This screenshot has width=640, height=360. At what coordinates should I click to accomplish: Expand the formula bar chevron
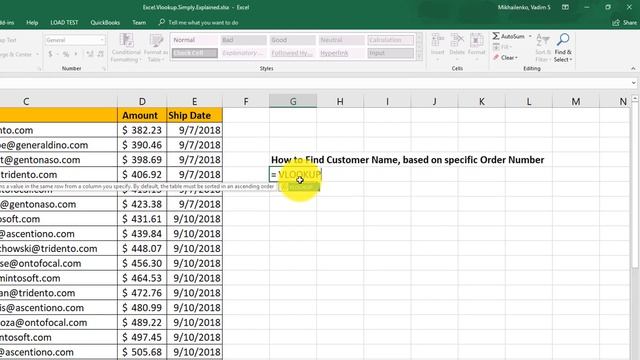click(x=633, y=83)
